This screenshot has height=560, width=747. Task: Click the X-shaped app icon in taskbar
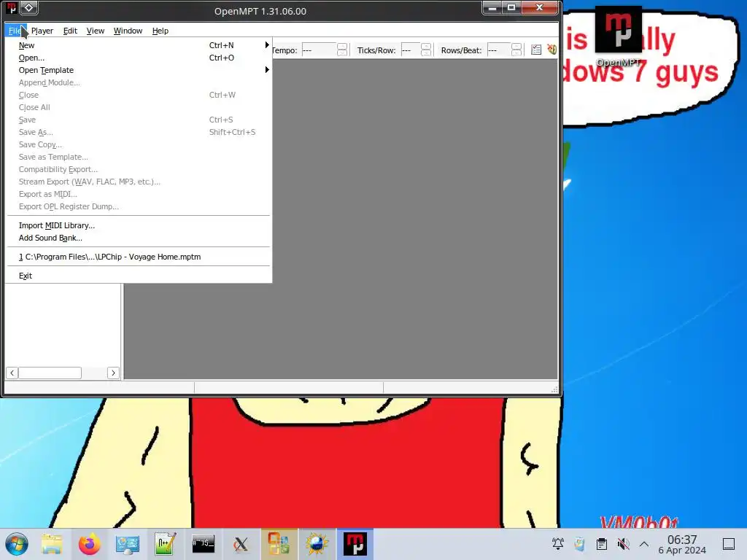(241, 544)
